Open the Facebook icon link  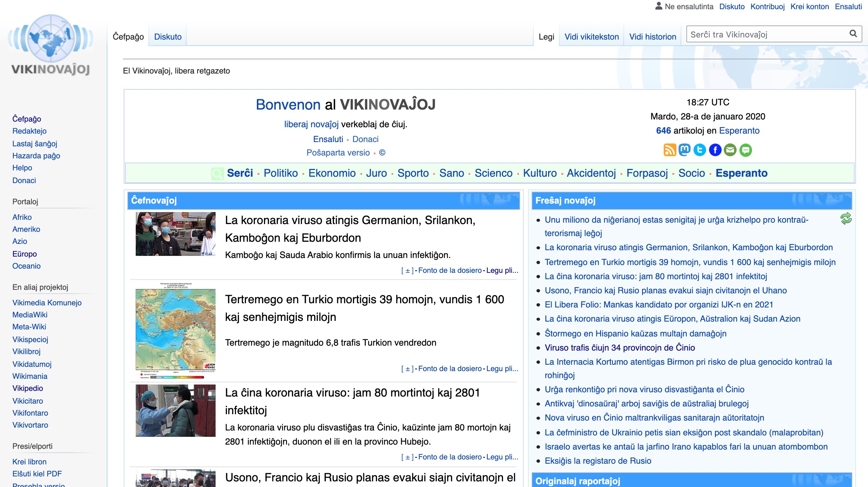coord(715,150)
